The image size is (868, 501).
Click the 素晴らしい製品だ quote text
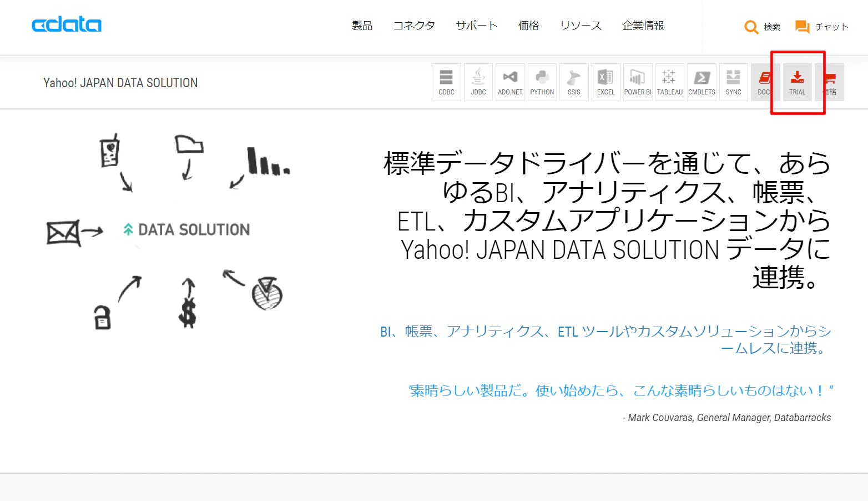tap(620, 391)
